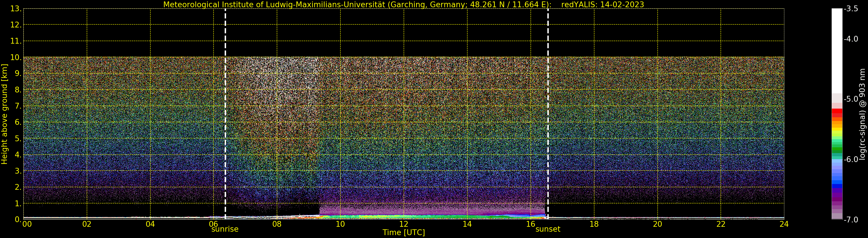Screen dimensions: 868x238
Task: Click the white dashed sunrise line
Action: click(x=225, y=114)
